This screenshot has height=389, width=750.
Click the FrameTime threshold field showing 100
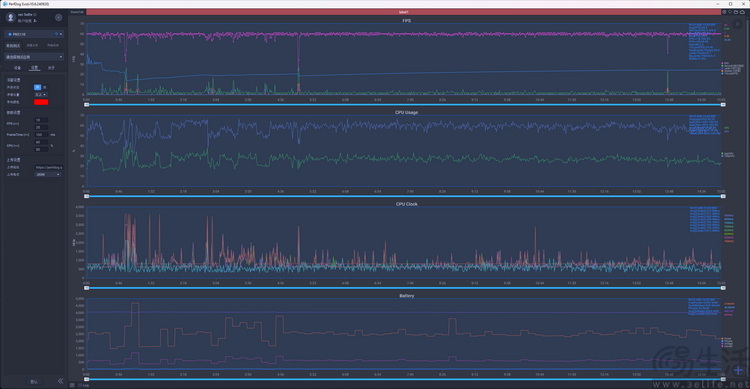point(41,135)
